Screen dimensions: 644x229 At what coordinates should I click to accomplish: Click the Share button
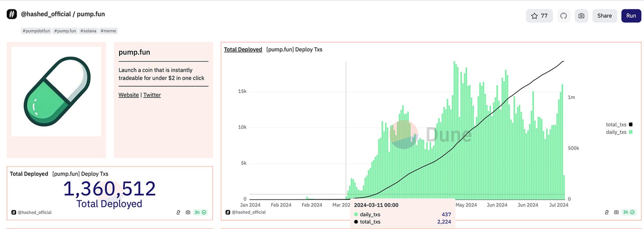click(604, 16)
